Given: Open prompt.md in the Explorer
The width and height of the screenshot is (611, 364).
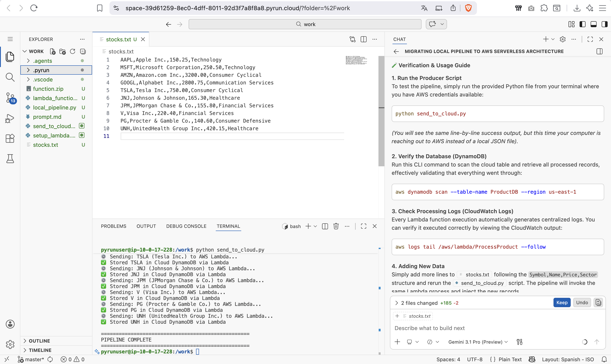Looking at the screenshot, I should pyautogui.click(x=56, y=117).
